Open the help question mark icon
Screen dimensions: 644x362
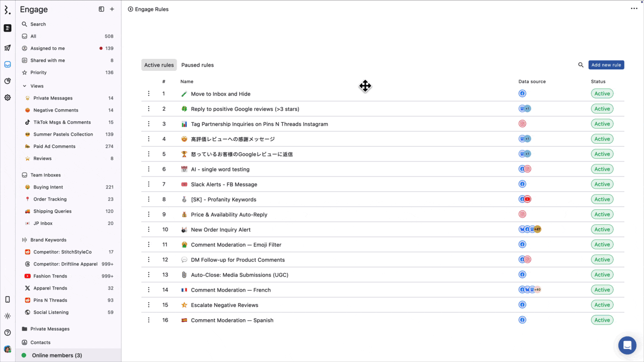point(8,332)
